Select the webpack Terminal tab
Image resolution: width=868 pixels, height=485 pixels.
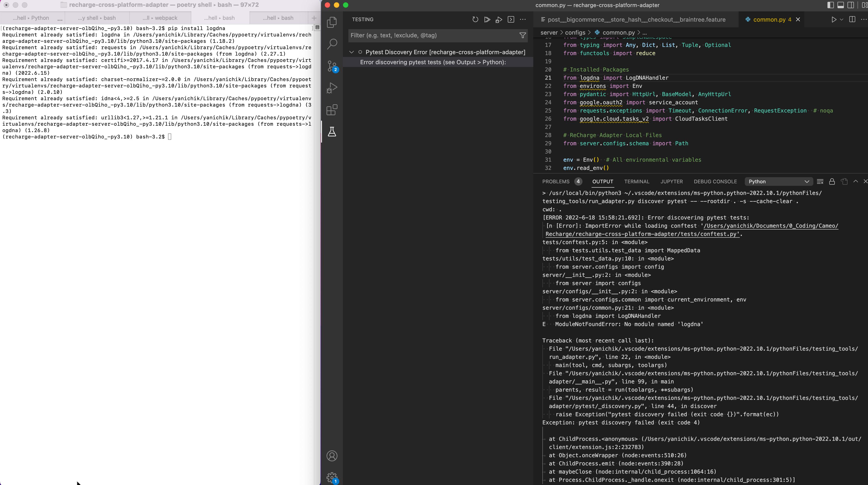[x=160, y=18]
